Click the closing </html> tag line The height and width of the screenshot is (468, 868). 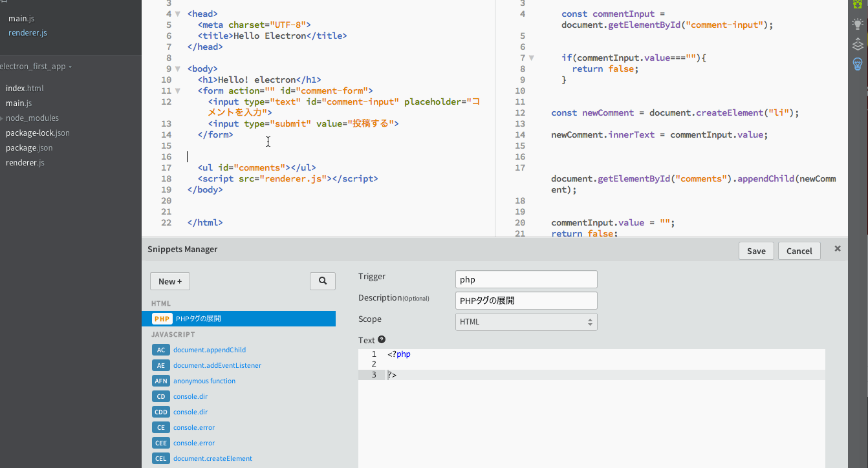click(x=205, y=222)
